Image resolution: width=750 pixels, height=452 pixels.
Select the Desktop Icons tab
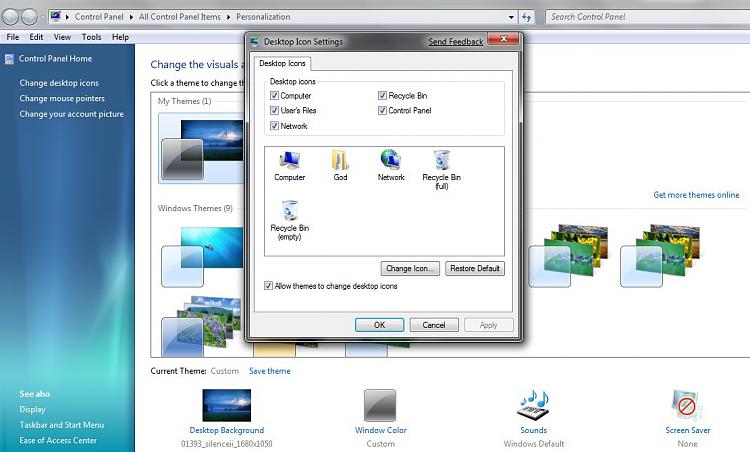point(282,63)
